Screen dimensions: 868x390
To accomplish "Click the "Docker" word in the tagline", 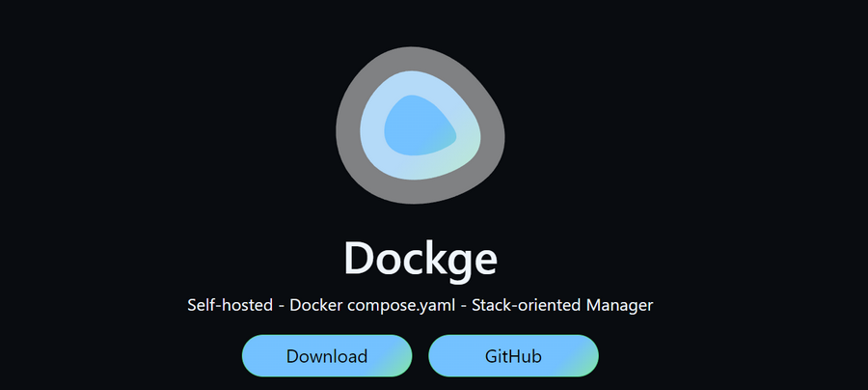I will click(318, 305).
